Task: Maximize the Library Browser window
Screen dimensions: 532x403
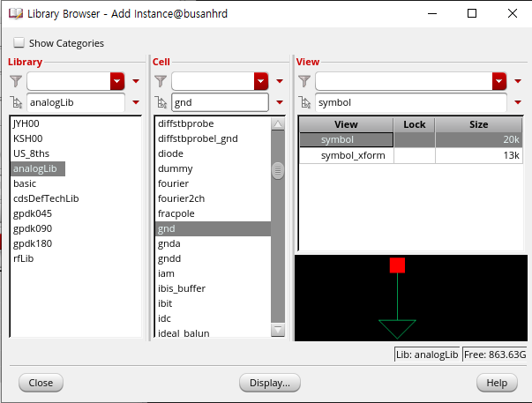Action: [472, 13]
